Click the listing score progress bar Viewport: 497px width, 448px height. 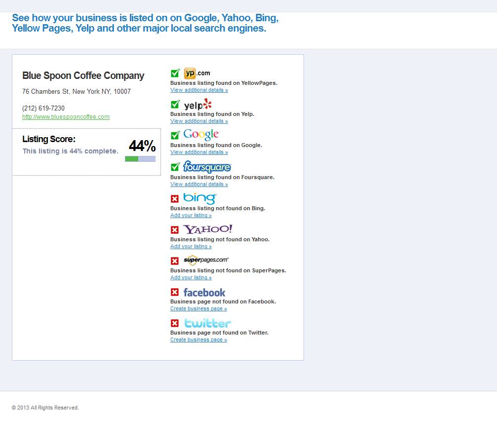(x=140, y=159)
